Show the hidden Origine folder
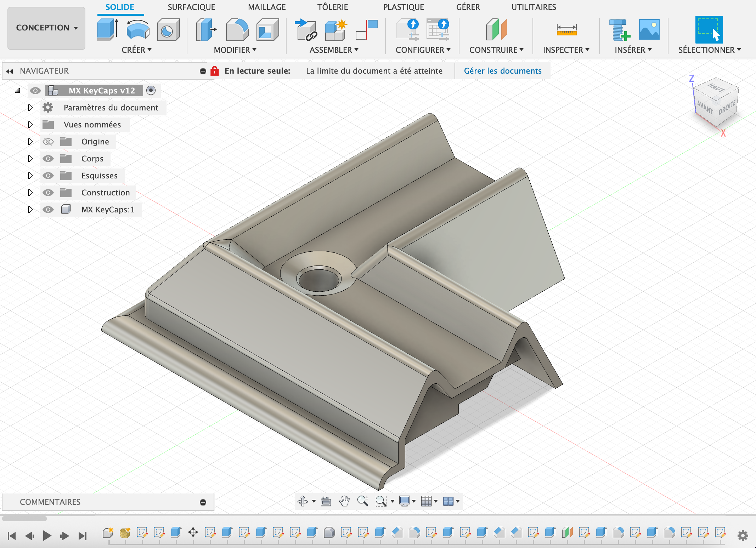The height and width of the screenshot is (548, 756). tap(48, 142)
